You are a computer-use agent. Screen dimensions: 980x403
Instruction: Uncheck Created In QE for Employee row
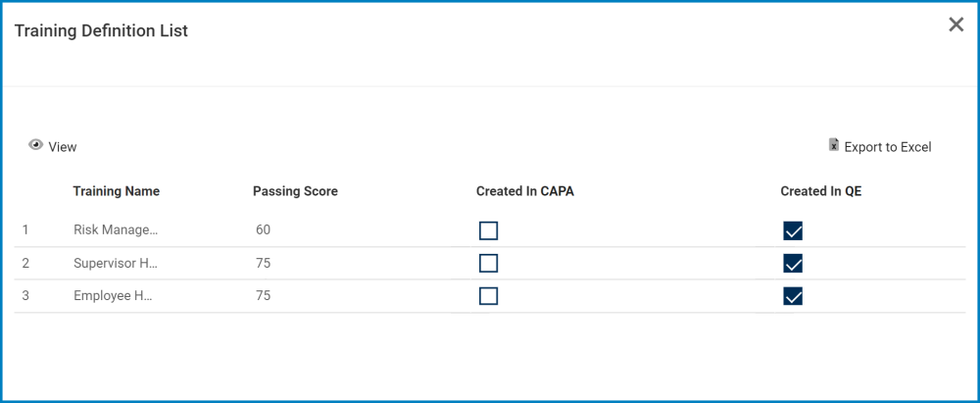point(793,296)
